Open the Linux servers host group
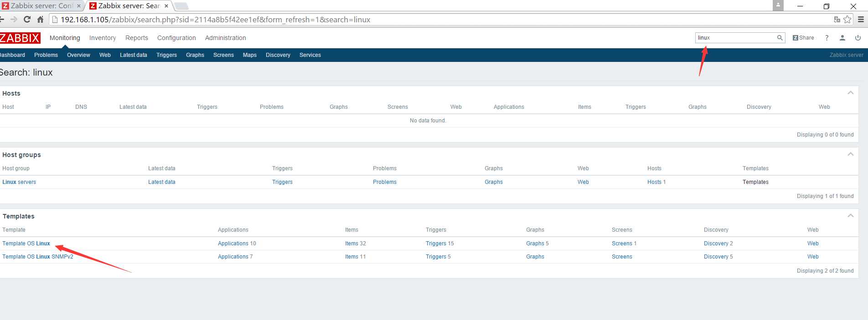 19,182
